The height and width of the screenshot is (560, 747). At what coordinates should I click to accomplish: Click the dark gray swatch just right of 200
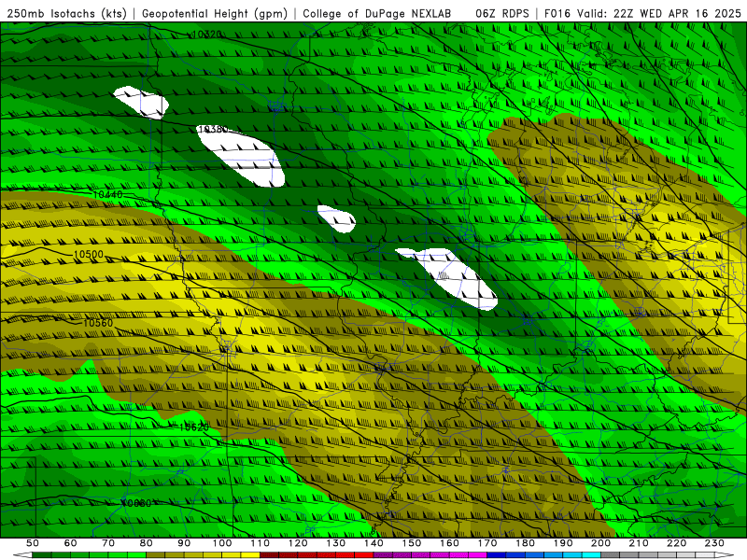[611, 555]
